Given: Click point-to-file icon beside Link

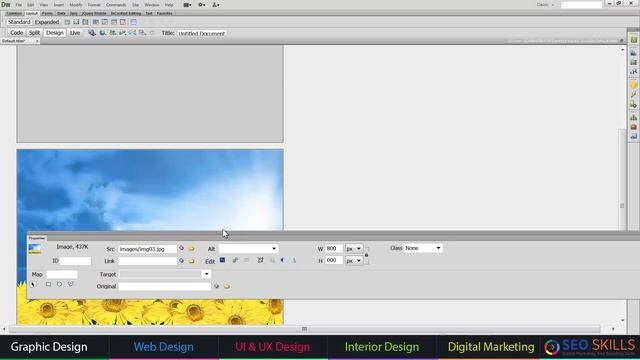Looking at the screenshot, I should click(182, 260).
